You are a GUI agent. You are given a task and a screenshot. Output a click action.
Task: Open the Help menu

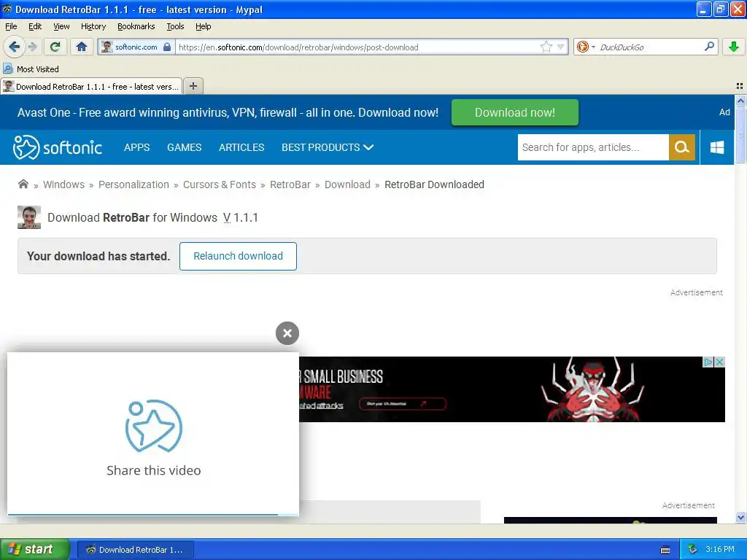(204, 26)
